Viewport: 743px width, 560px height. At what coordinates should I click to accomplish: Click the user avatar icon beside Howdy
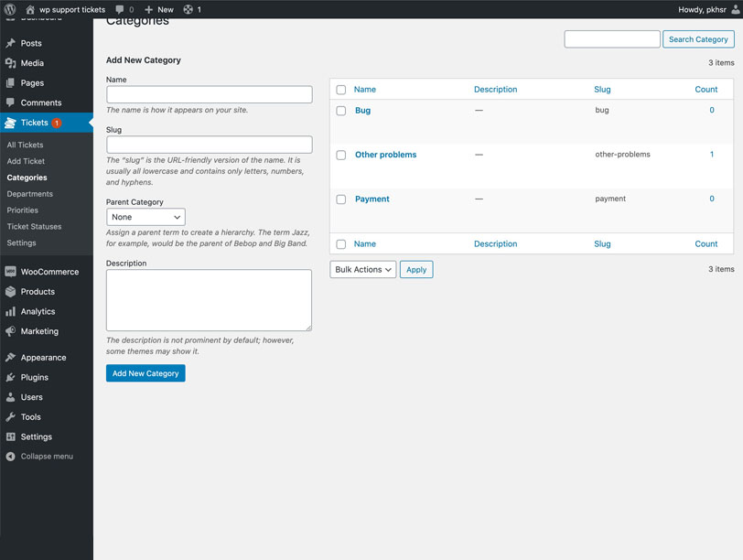pos(735,9)
